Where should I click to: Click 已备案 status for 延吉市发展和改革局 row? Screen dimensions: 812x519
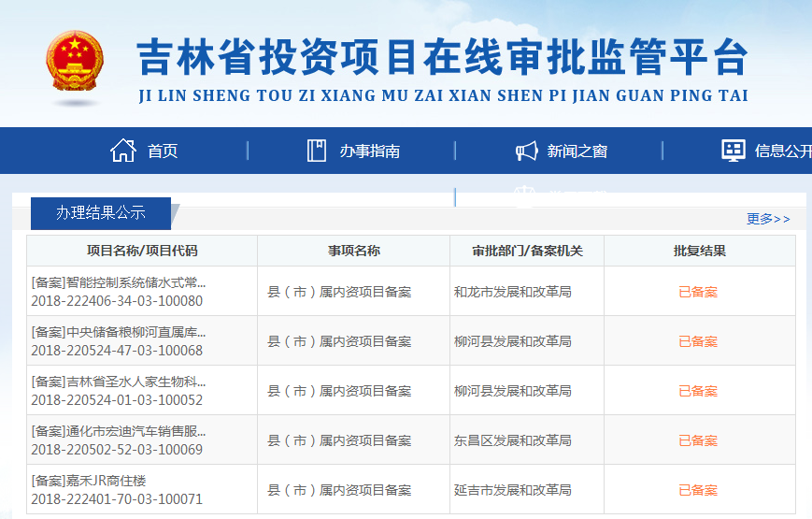point(698,490)
